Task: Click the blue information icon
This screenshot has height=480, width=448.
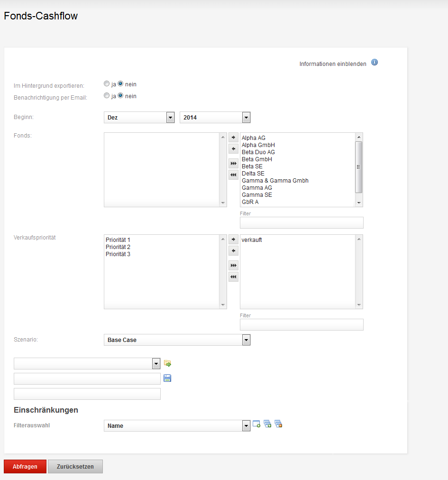Action: point(375,63)
